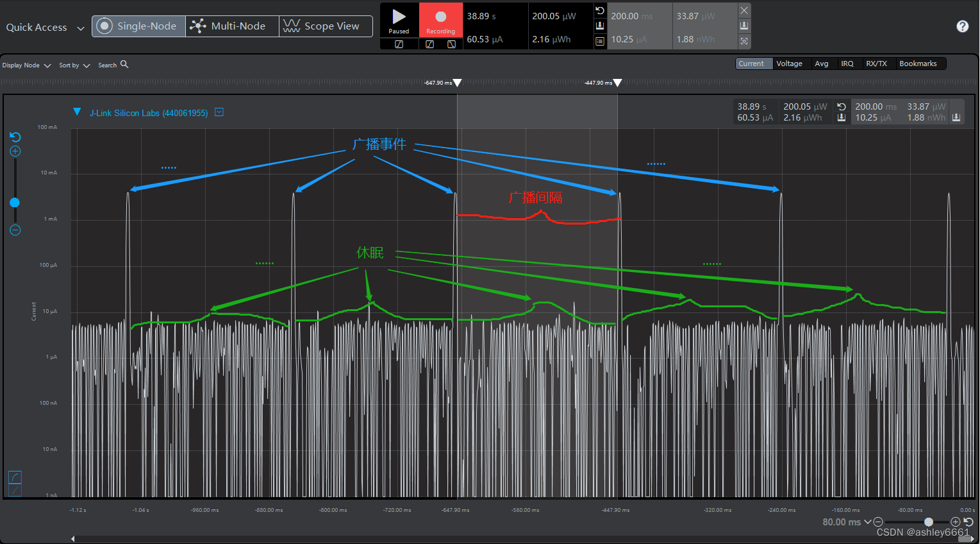Image resolution: width=980 pixels, height=544 pixels.
Task: Toggle the trigger icon under Paused
Action: tap(399, 44)
